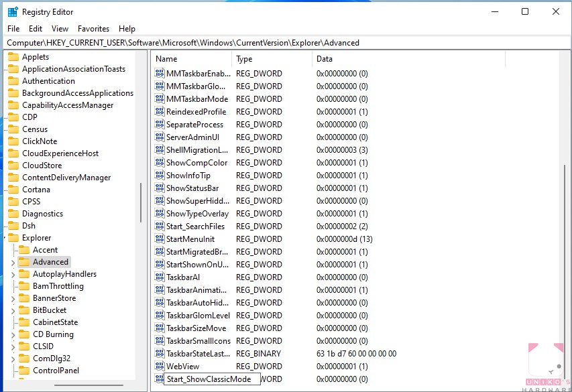This screenshot has width=572, height=392.
Task: Click the StartMenuInit value icon
Action: (160, 239)
